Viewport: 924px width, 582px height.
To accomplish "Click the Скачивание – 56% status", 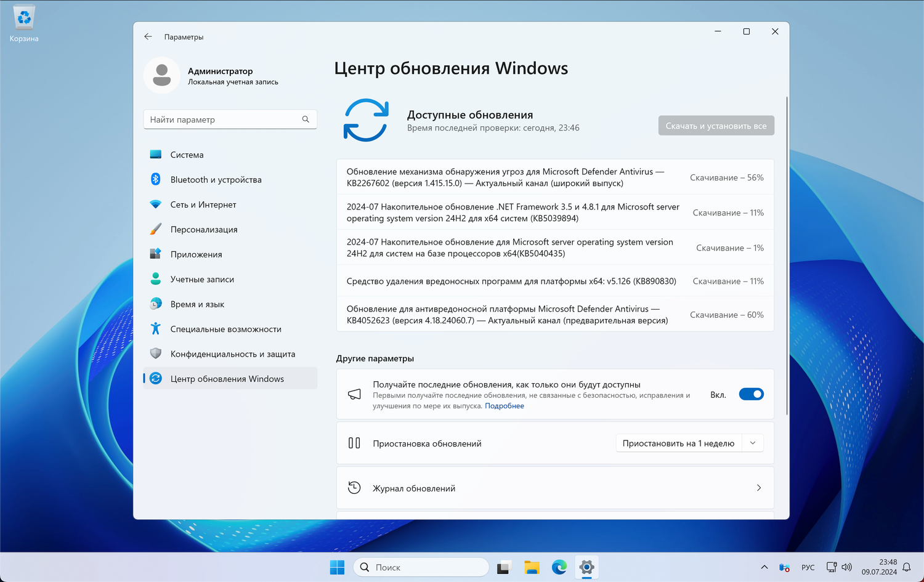I will click(x=727, y=177).
